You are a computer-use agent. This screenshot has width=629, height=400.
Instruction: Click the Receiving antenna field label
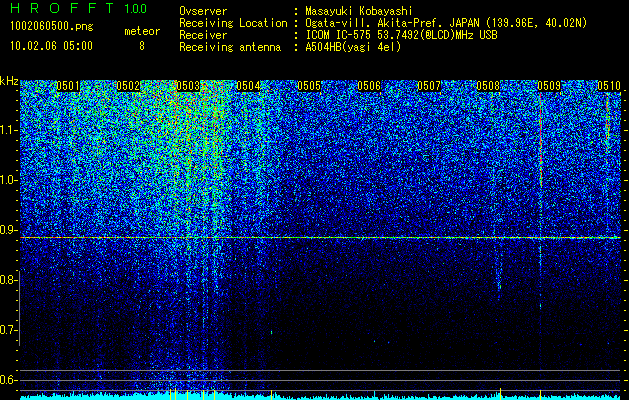click(x=230, y=47)
